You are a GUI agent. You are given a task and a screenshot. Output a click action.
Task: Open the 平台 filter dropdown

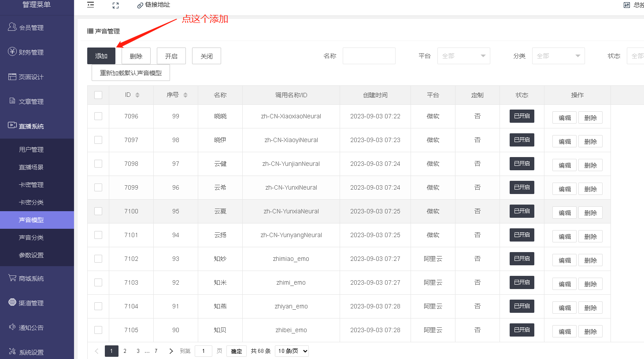coord(463,56)
